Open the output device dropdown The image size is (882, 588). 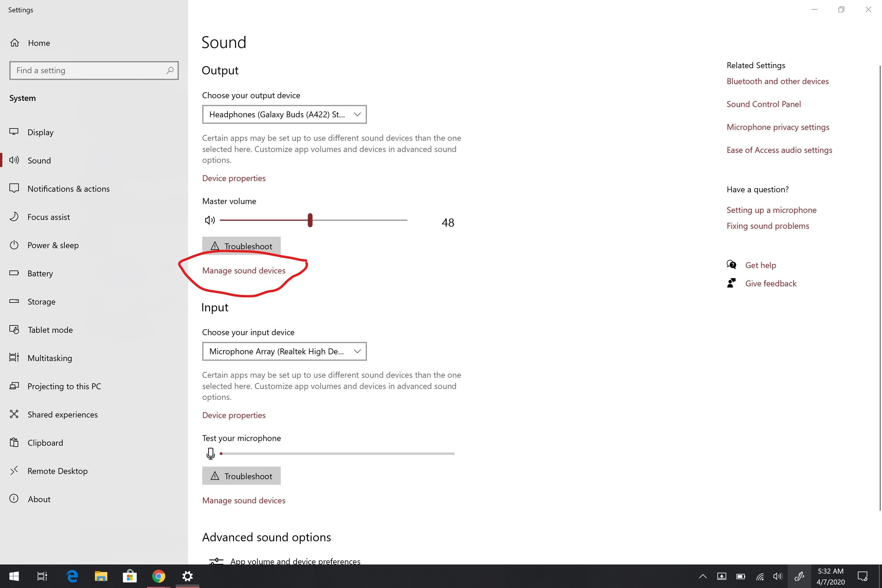[x=284, y=114]
